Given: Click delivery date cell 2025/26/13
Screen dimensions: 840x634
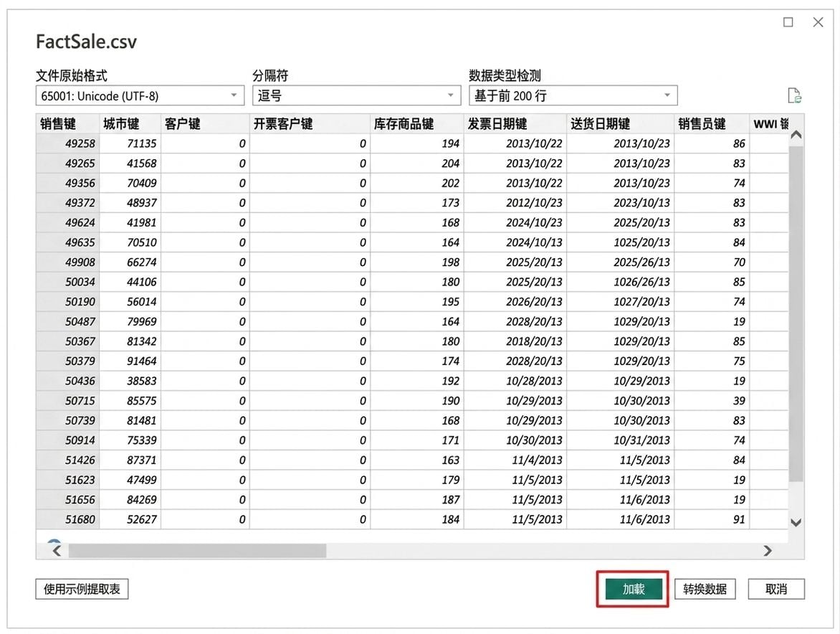Looking at the screenshot, I should coord(621,262).
